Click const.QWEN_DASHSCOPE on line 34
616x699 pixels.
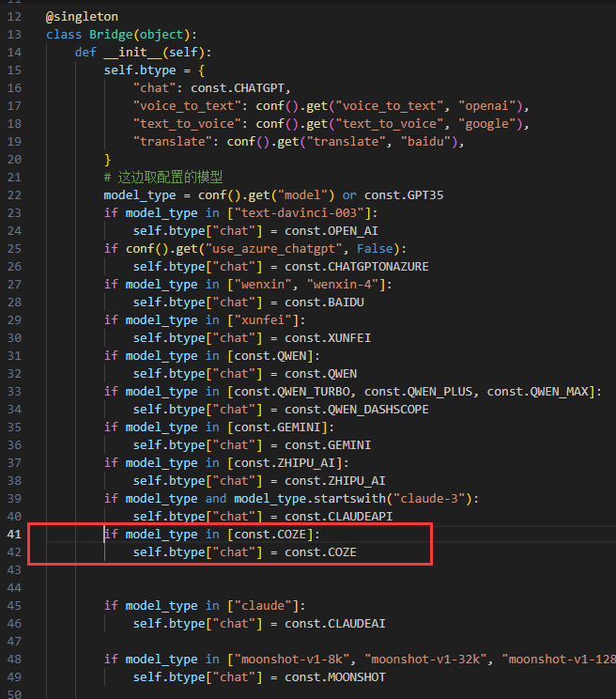pyautogui.click(x=357, y=410)
